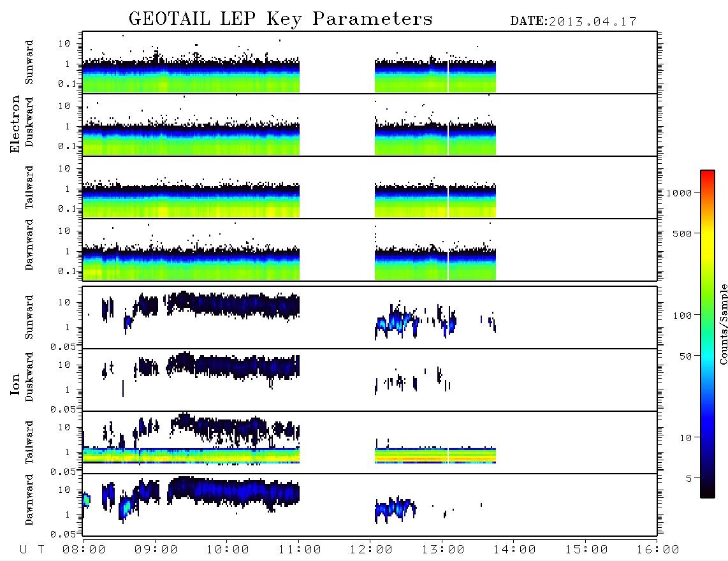This screenshot has height=561, width=728.
Task: Click the "12:00" time tick label
Action: coord(371,550)
